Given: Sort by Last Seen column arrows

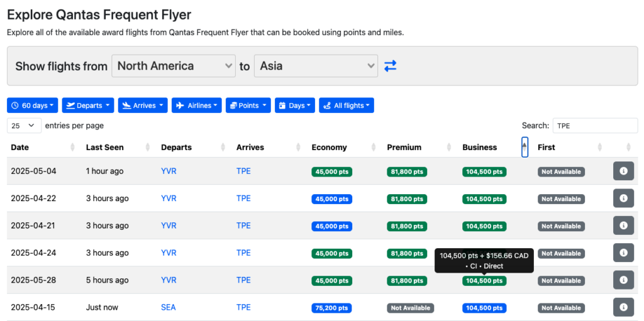Looking at the screenshot, I should tap(148, 147).
